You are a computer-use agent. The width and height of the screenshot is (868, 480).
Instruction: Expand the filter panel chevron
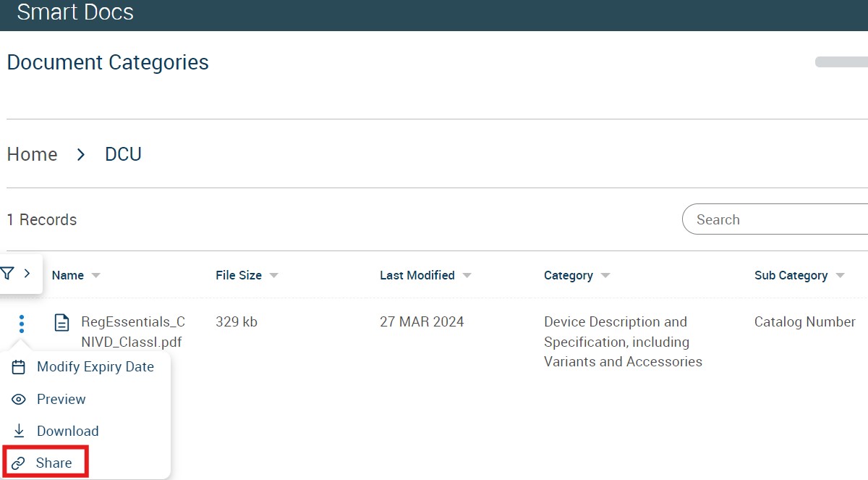click(x=27, y=273)
